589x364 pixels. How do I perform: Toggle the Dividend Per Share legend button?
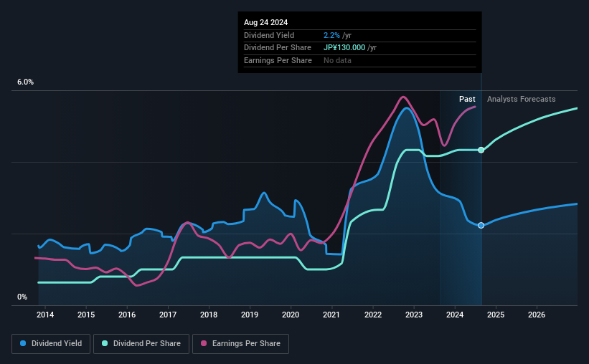pyautogui.click(x=141, y=344)
